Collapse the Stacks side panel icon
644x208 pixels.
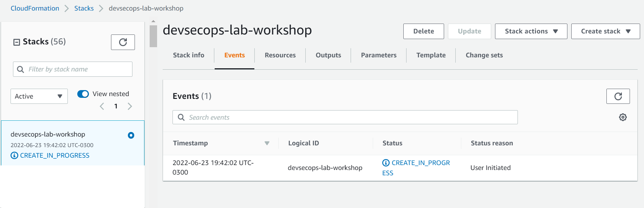[x=17, y=42]
